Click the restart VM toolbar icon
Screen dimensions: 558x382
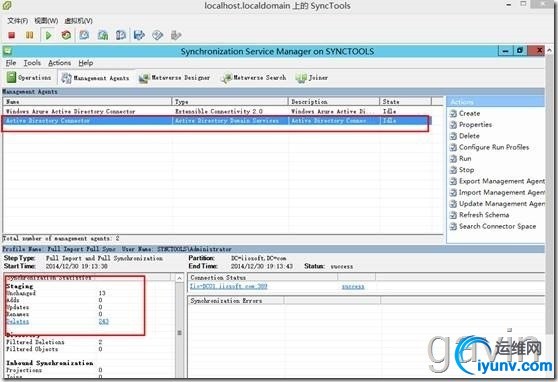click(x=66, y=35)
